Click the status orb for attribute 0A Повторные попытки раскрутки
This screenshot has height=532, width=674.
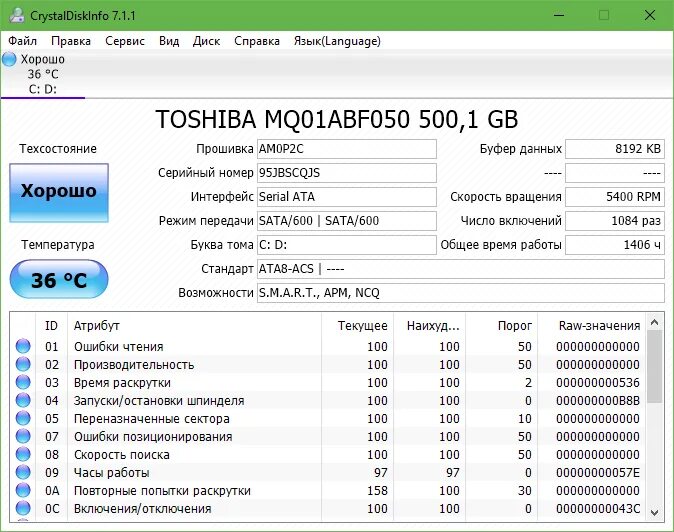pyautogui.click(x=23, y=490)
